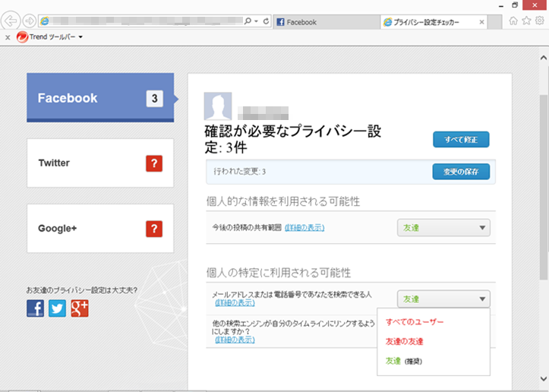Click the Twitter share icon
Screen dimensions: 549x392
click(x=58, y=308)
